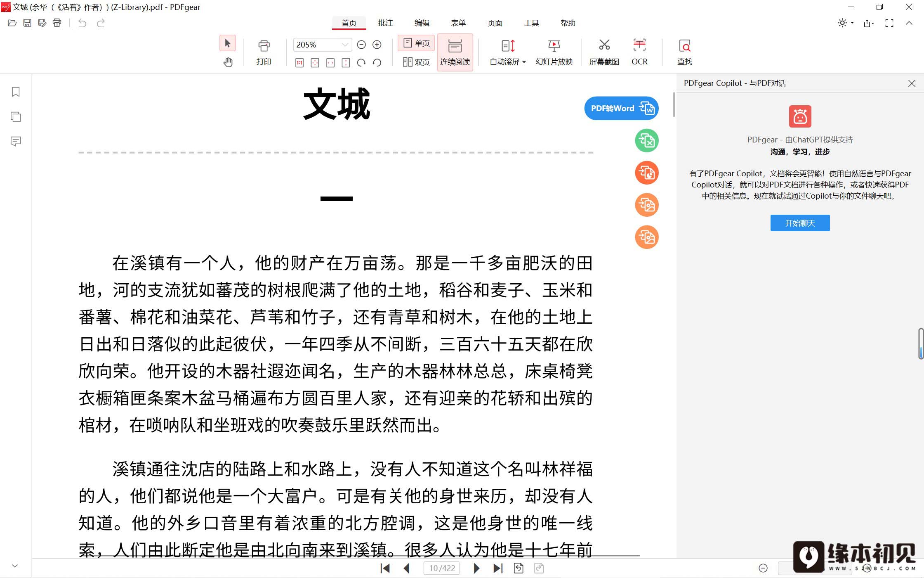Click the lower orange PDF to image icon
The image size is (924, 578).
647,237
